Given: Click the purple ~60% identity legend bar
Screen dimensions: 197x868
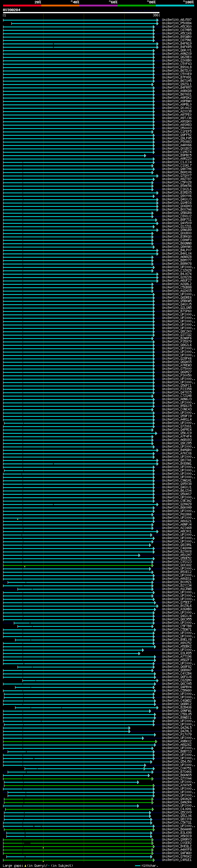Looking at the screenshot, I should [x=99, y=6].
